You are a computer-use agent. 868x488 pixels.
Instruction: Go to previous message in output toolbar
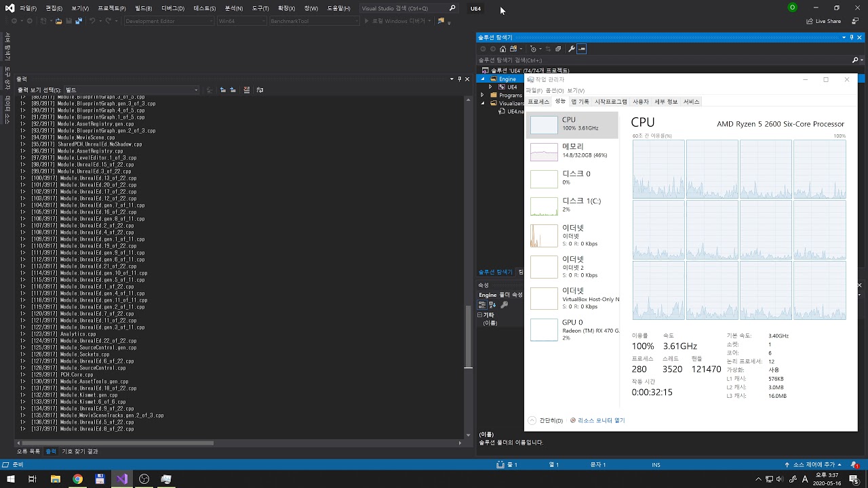click(222, 89)
